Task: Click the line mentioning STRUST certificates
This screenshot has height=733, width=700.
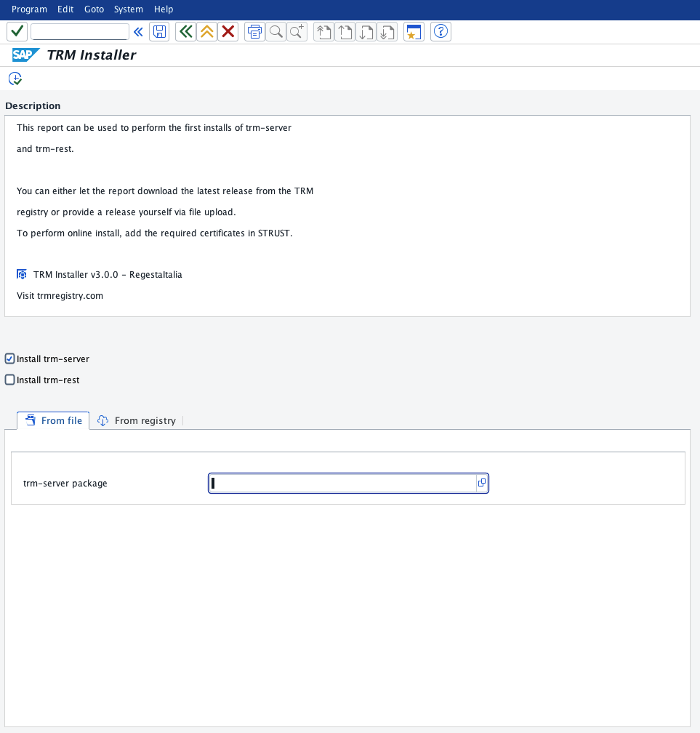Action: [155, 233]
